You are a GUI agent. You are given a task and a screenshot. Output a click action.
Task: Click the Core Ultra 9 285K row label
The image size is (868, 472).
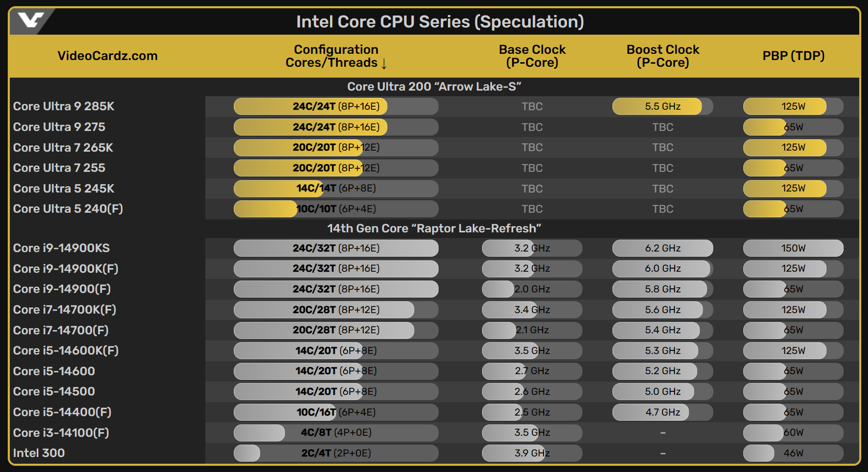point(64,106)
